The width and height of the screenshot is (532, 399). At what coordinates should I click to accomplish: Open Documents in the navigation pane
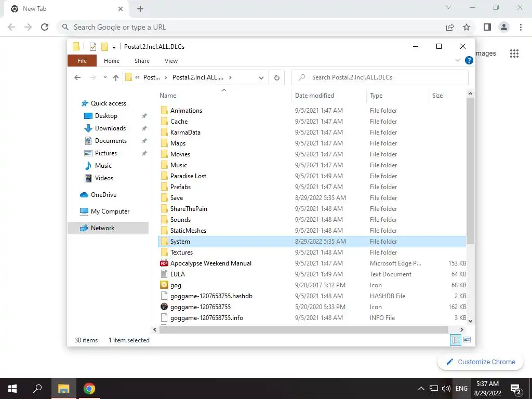click(x=111, y=140)
